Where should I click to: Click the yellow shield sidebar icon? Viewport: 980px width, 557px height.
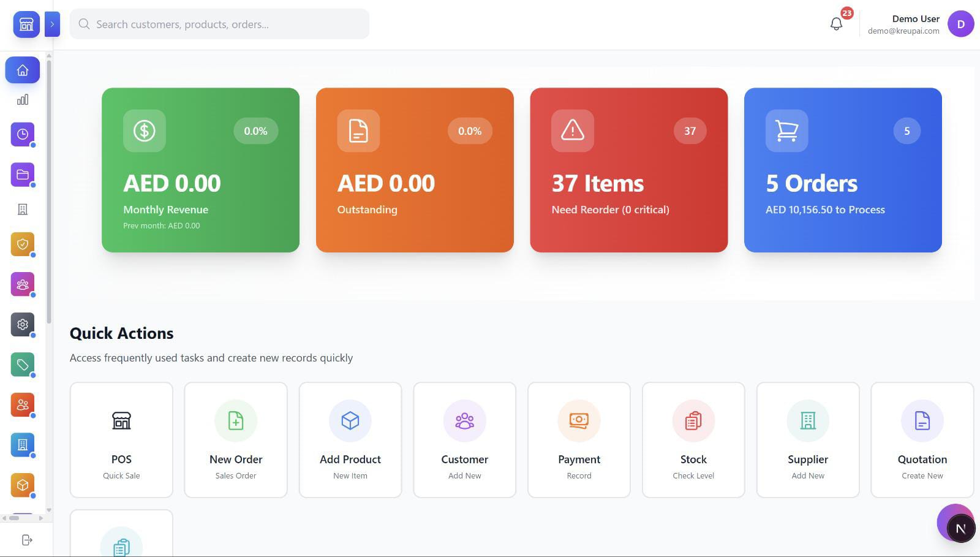pyautogui.click(x=23, y=244)
